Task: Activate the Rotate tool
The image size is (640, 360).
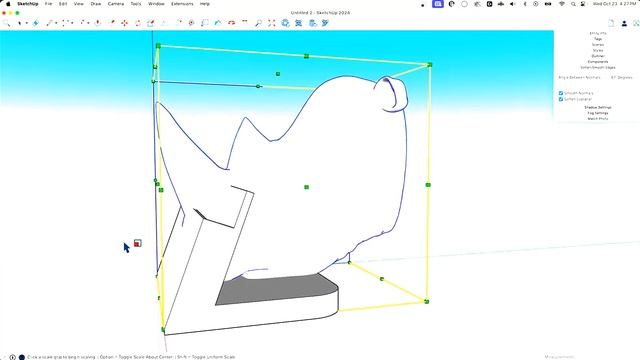Action: point(138,23)
